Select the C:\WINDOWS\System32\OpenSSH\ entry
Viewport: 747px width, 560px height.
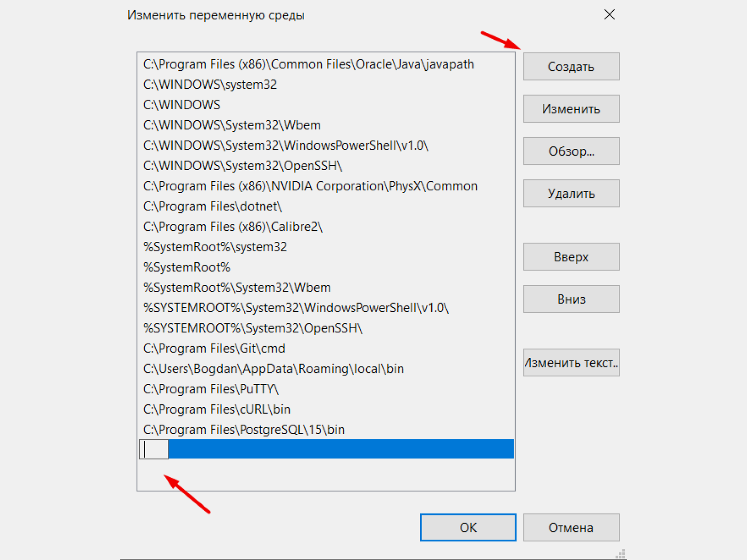[326, 165]
